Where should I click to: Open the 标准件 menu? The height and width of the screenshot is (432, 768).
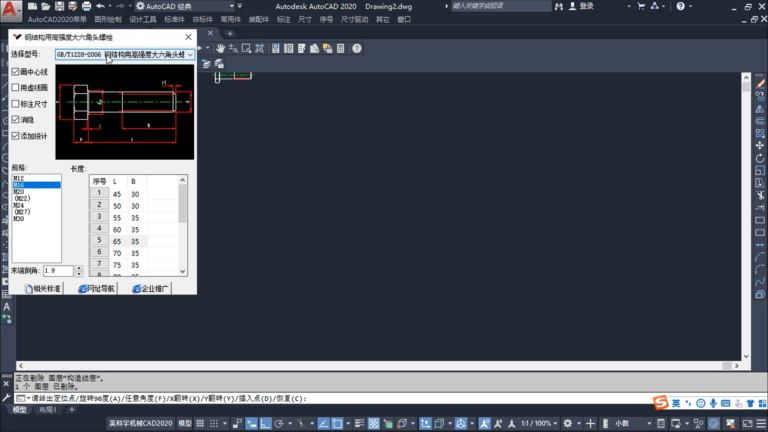[x=174, y=20]
